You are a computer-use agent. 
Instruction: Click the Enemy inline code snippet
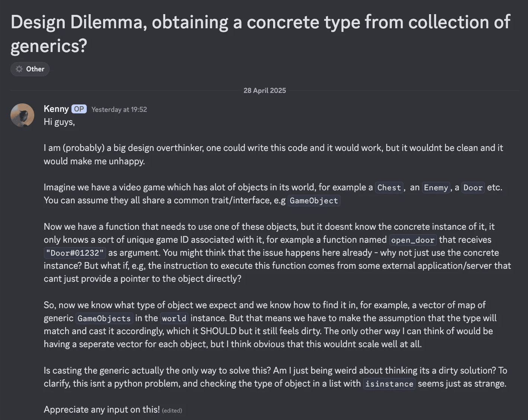pyautogui.click(x=436, y=187)
